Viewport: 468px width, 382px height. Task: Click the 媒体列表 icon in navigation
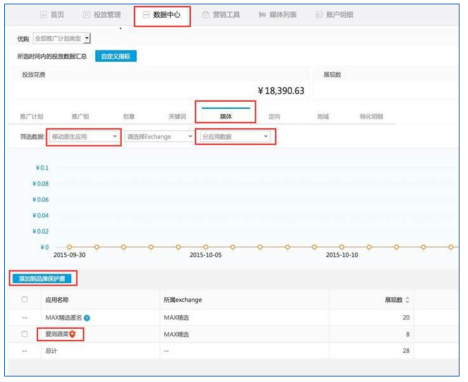262,15
